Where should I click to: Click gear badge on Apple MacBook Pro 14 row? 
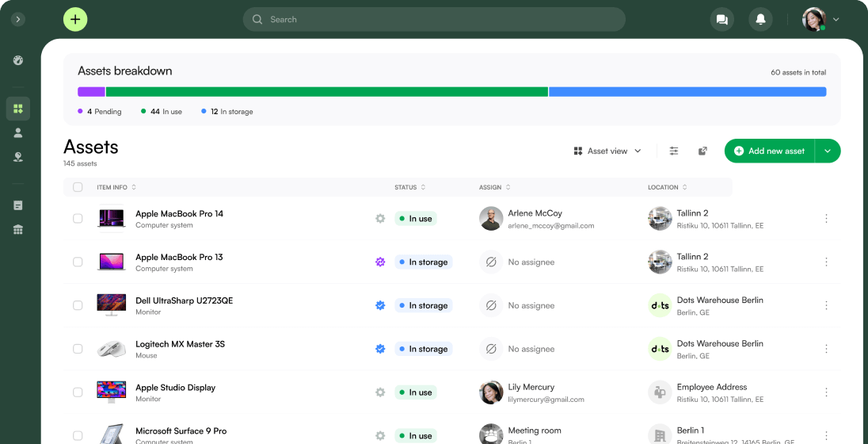380,218
